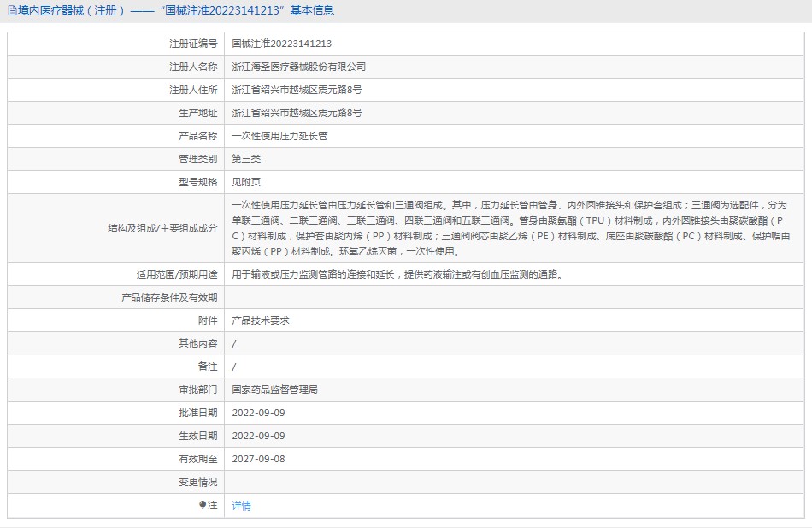The image size is (812, 528).
Task: Click the 批准日期 label
Action: [x=197, y=413]
